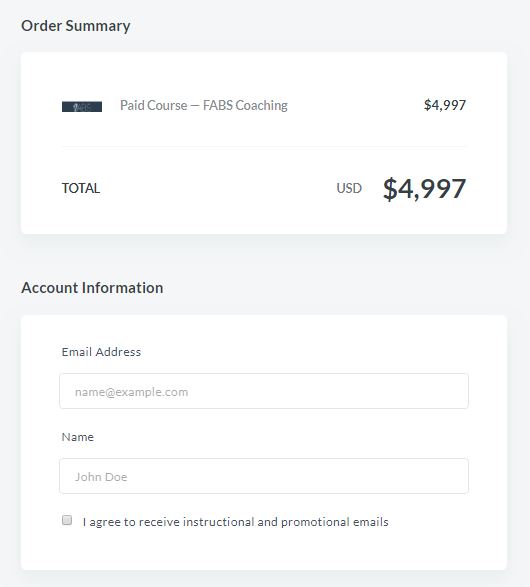Click the right end of the Email Address field
This screenshot has height=587, width=530.
pos(457,391)
